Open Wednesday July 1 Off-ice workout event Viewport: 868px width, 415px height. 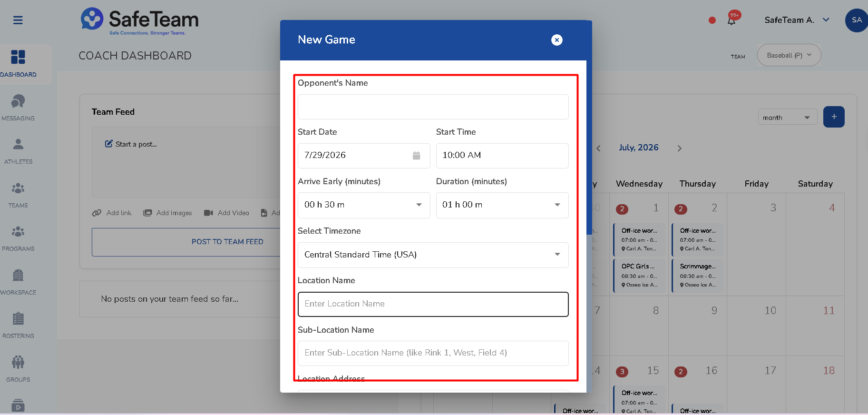(640, 239)
